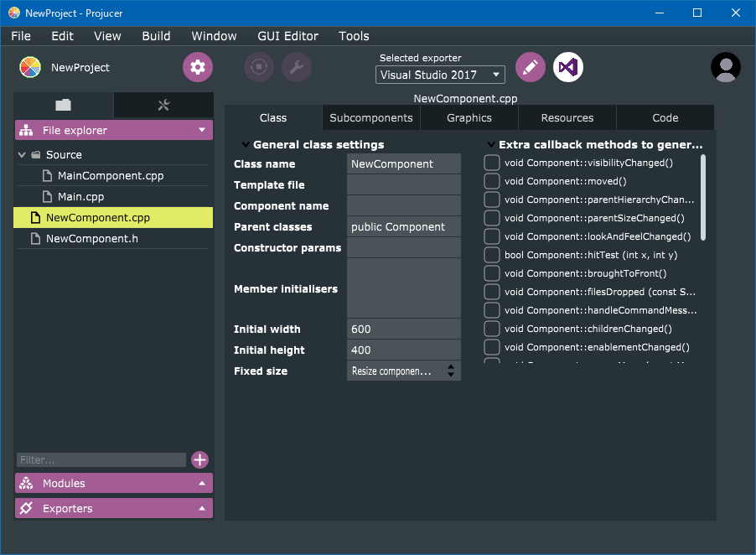Open the Selected exporter dropdown

440,75
